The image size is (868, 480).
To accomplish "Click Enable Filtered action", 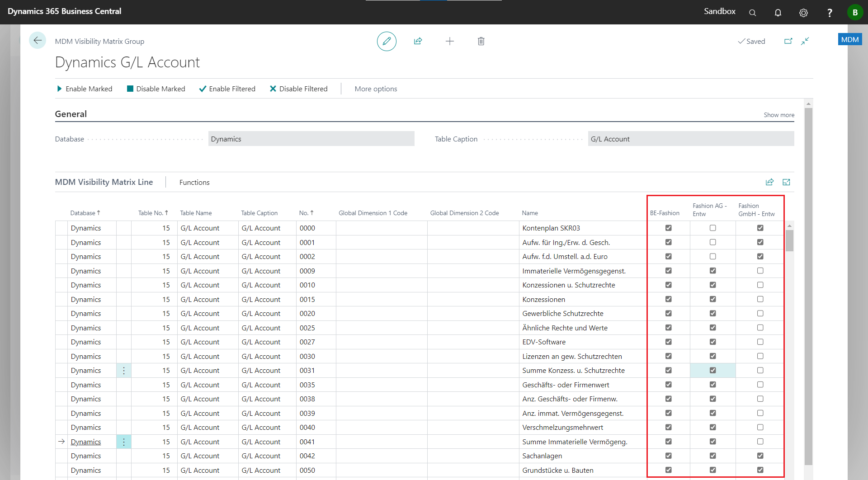I will (x=227, y=89).
